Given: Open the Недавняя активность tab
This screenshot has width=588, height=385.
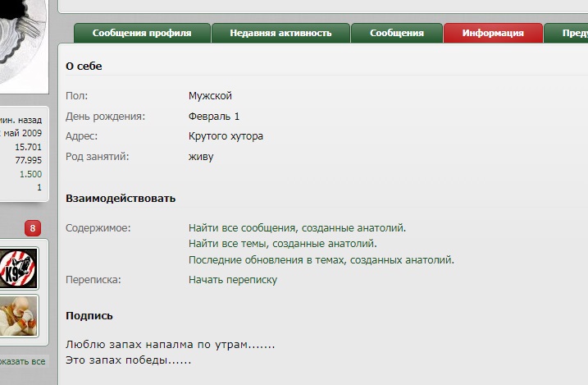Looking at the screenshot, I should coord(280,34).
